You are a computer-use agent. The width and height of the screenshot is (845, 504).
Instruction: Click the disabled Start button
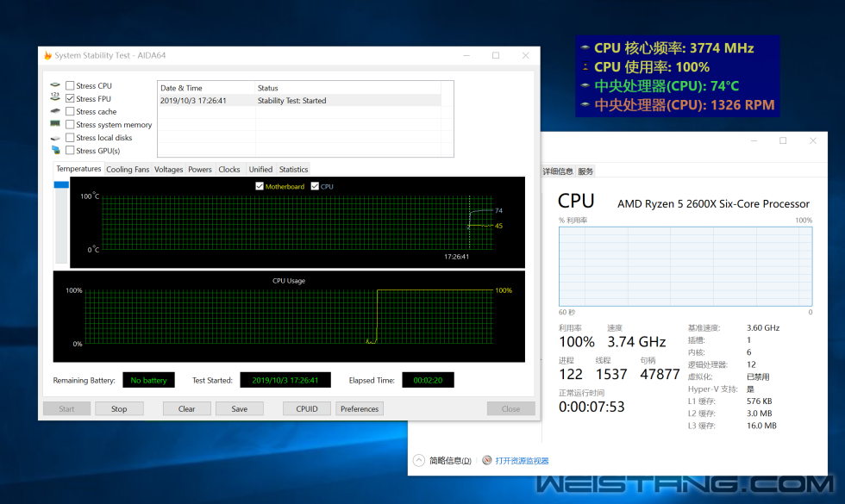[67, 408]
